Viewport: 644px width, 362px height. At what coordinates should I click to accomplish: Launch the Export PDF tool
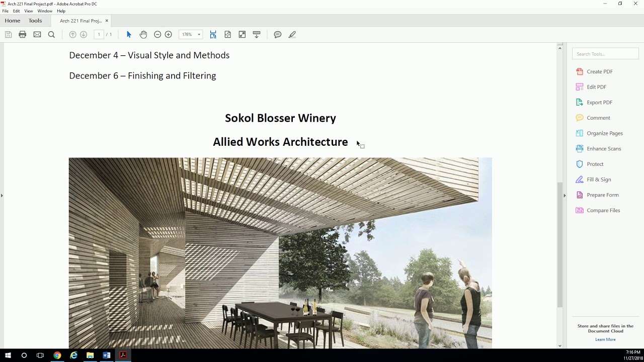(599, 103)
